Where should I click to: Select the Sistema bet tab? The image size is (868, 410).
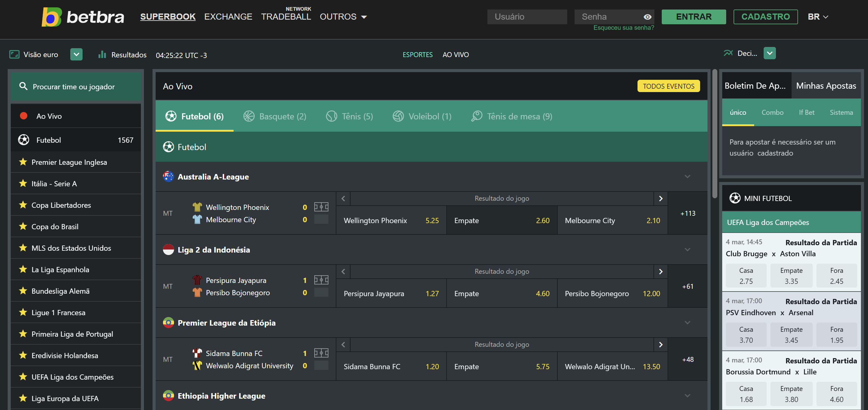click(841, 112)
